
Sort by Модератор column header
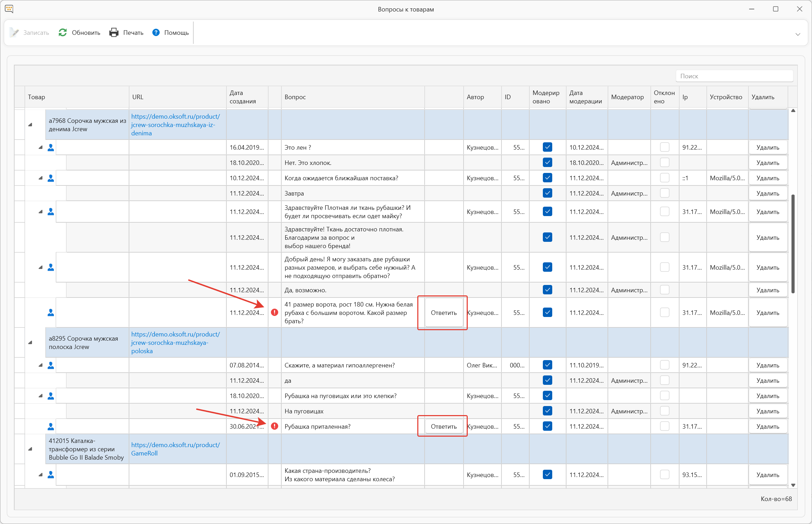pos(629,97)
